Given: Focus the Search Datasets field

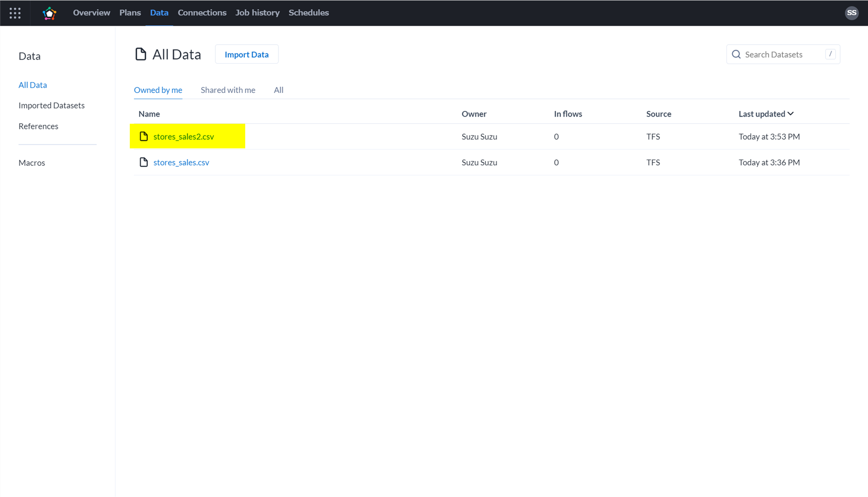Looking at the screenshot, I should (x=783, y=54).
